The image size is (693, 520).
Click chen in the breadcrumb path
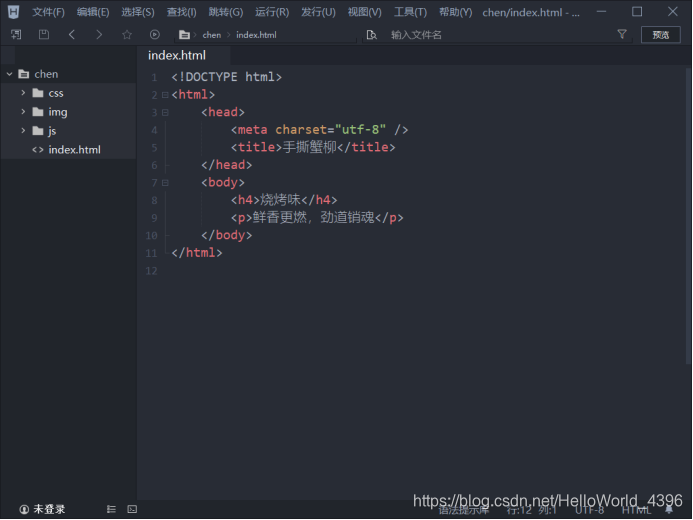point(212,35)
